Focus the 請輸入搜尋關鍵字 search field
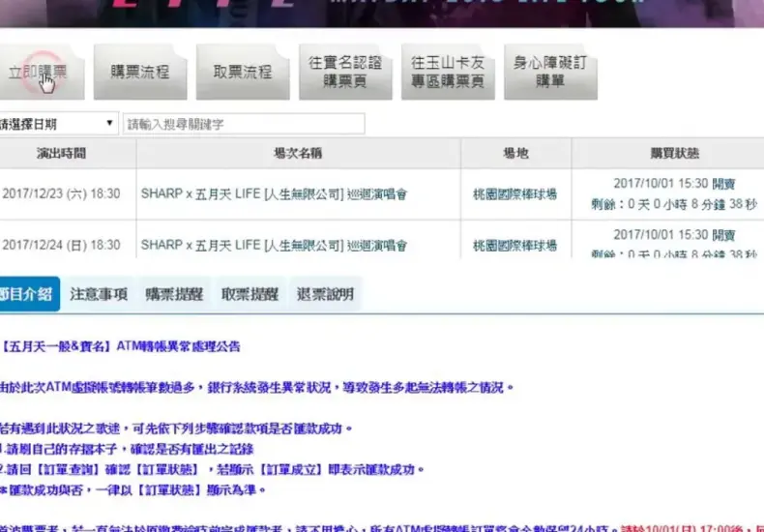 244,124
